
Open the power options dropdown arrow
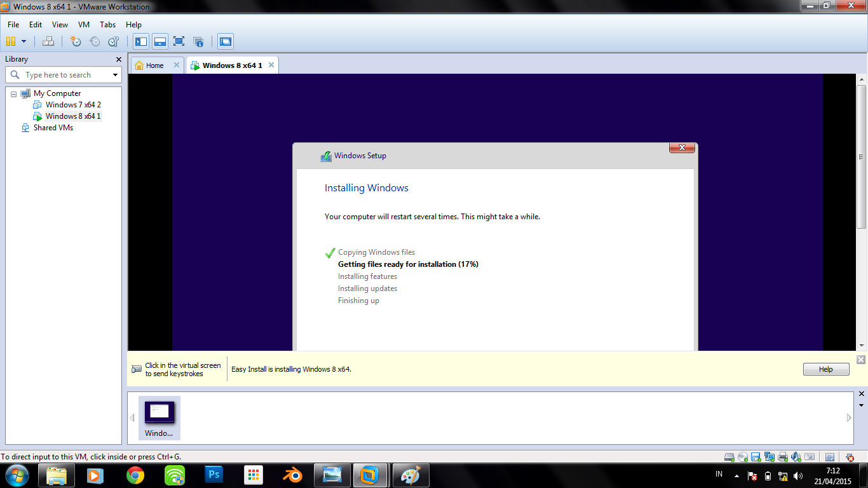coord(24,41)
